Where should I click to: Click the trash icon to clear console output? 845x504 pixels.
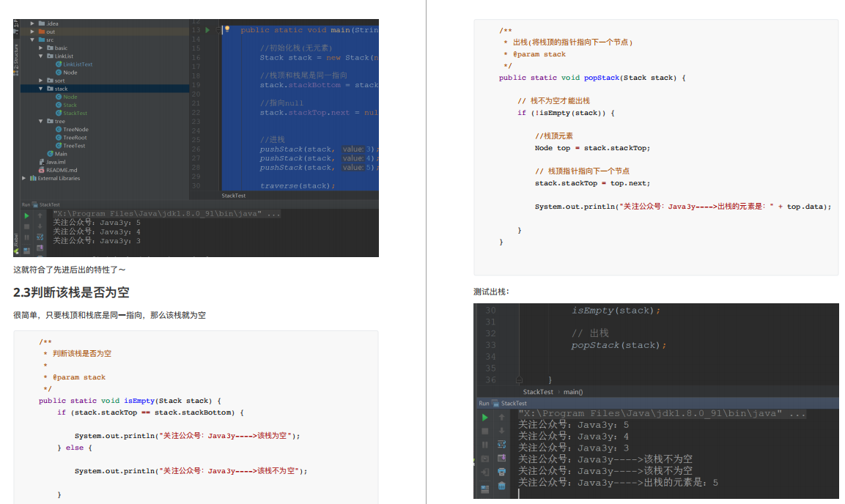501,485
